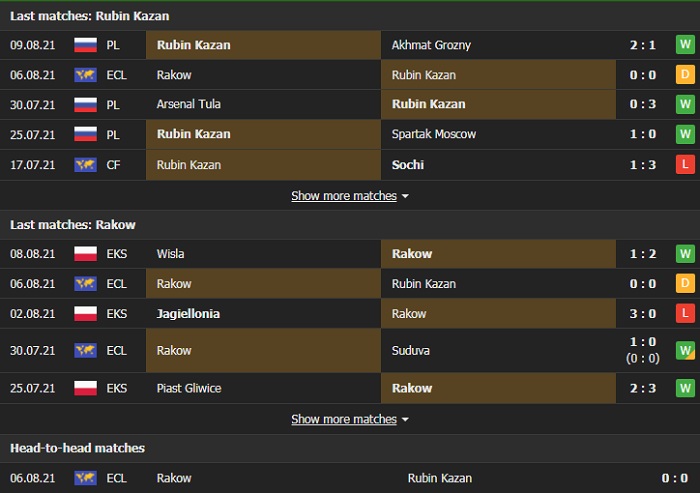Viewport: 700px width, 493px height.
Task: Click the D badge for the 06.08.21 row under Rakow
Action: 685,284
